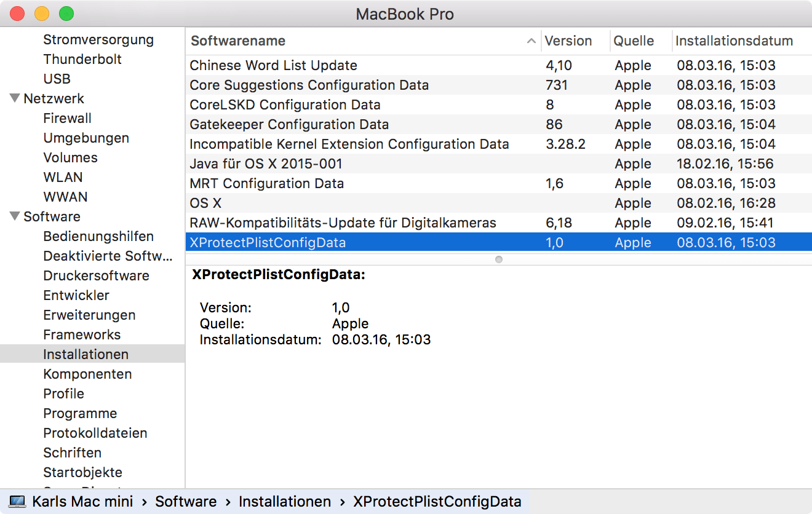Click version 731 cell
Image resolution: width=812 pixels, height=514 pixels.
(x=557, y=85)
